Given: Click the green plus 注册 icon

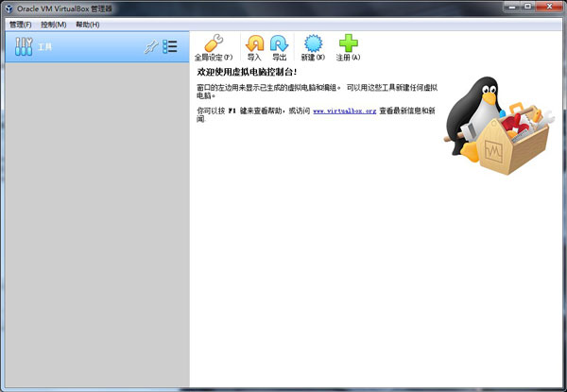Looking at the screenshot, I should (348, 47).
